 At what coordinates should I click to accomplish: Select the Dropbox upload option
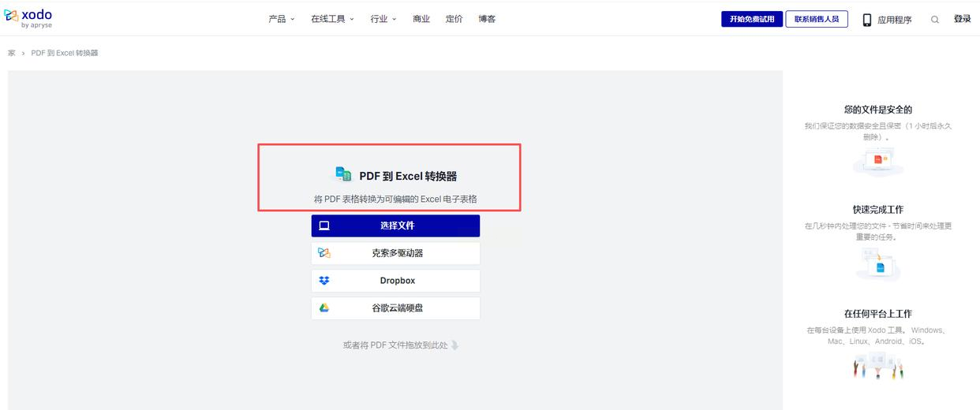(395, 281)
